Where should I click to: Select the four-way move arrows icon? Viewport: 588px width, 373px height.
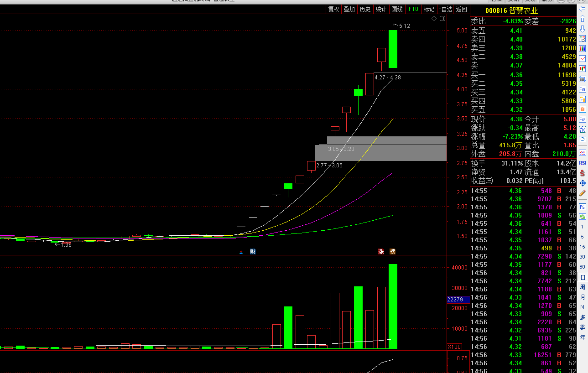tap(582, 183)
